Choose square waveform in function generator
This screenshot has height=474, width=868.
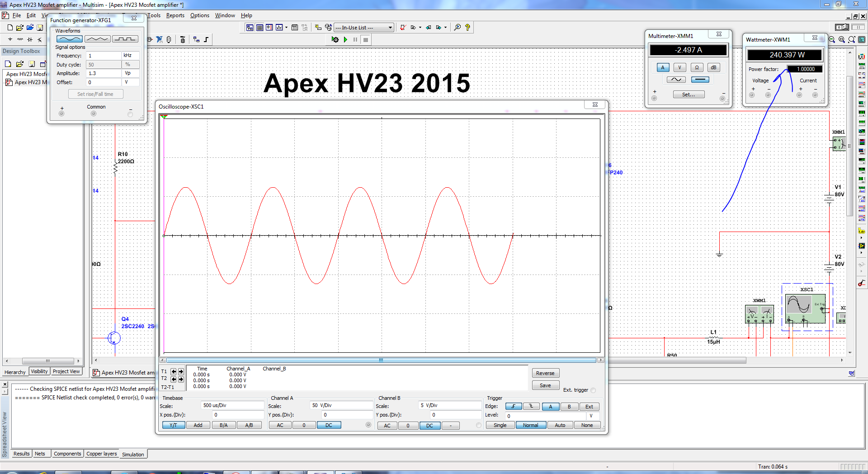[x=125, y=39]
